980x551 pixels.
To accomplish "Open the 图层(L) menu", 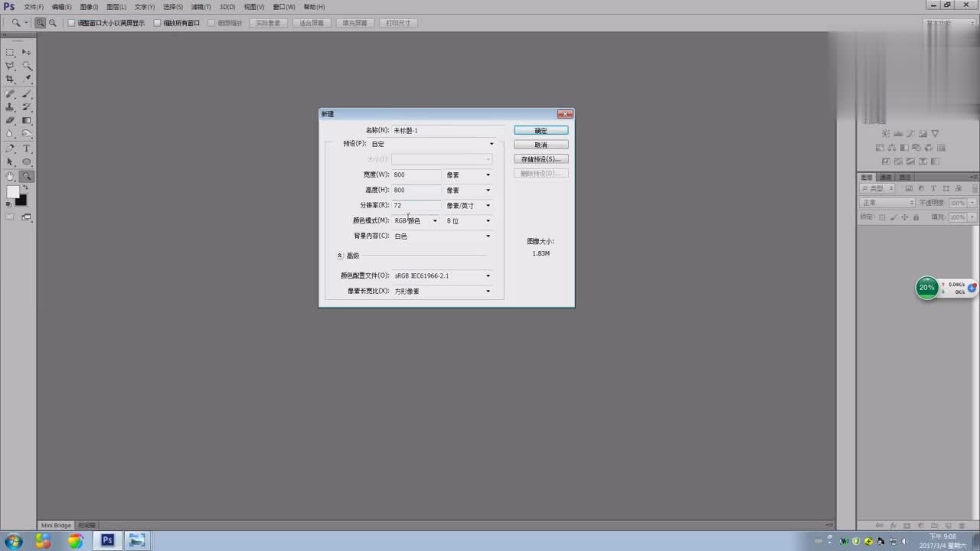I will pyautogui.click(x=116, y=7).
